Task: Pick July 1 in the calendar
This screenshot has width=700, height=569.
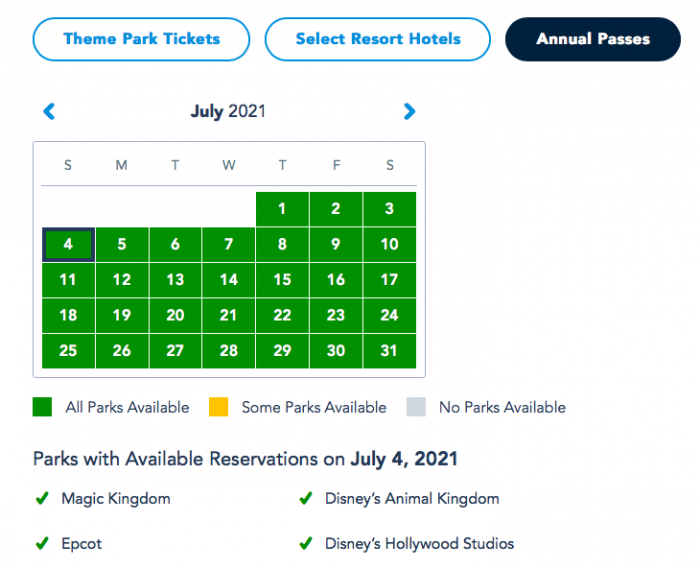Action: pos(282,209)
